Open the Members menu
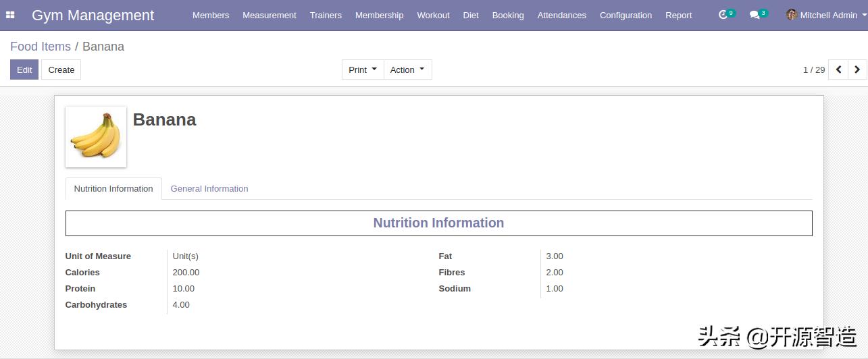 tap(211, 15)
